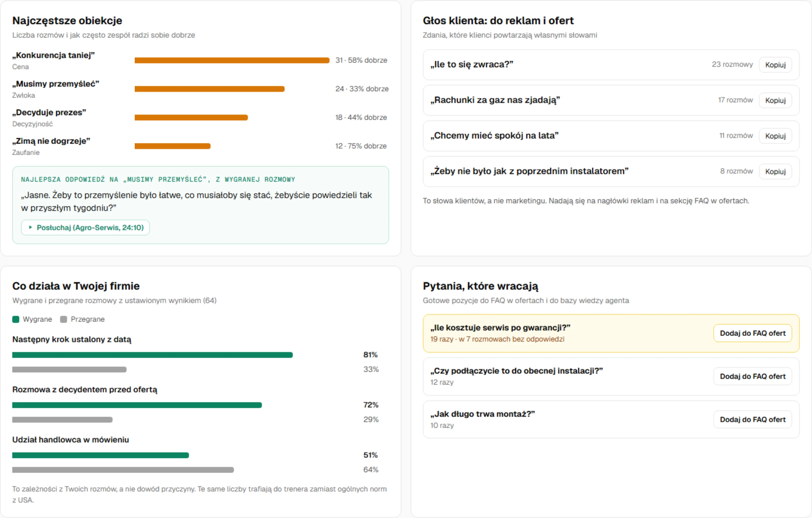Copy the poprzednim instalatorem phrase
Image resolution: width=812 pixels, height=518 pixels.
click(775, 172)
